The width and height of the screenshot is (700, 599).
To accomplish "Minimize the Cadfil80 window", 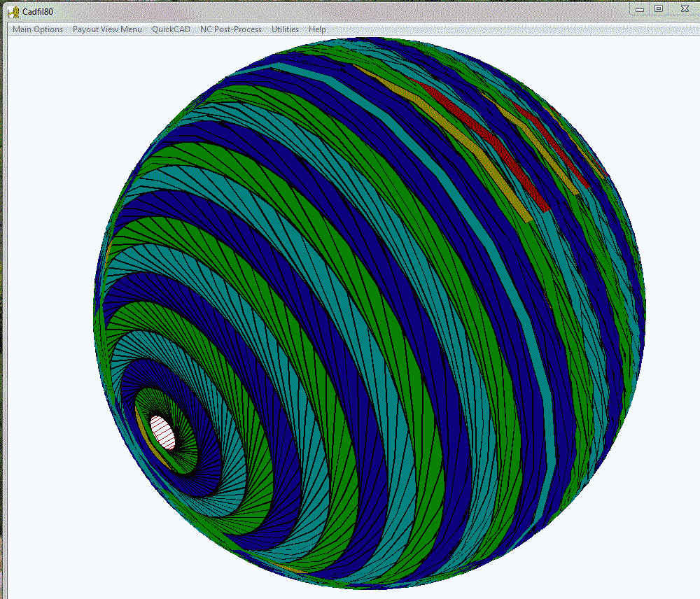I will 639,9.
